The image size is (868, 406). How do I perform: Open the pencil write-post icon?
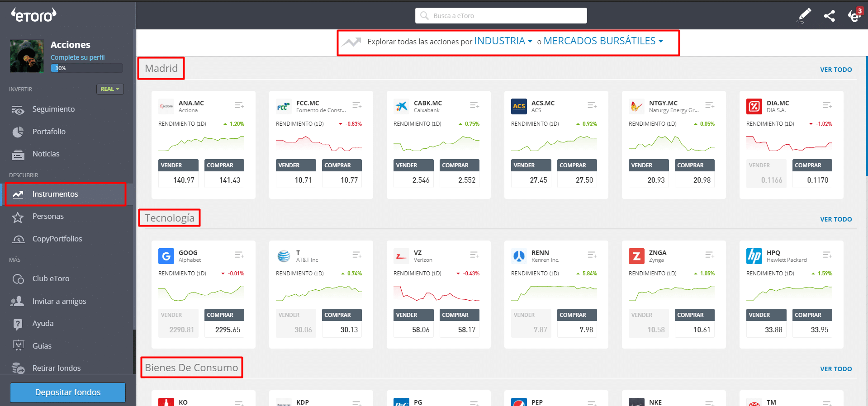(x=804, y=16)
